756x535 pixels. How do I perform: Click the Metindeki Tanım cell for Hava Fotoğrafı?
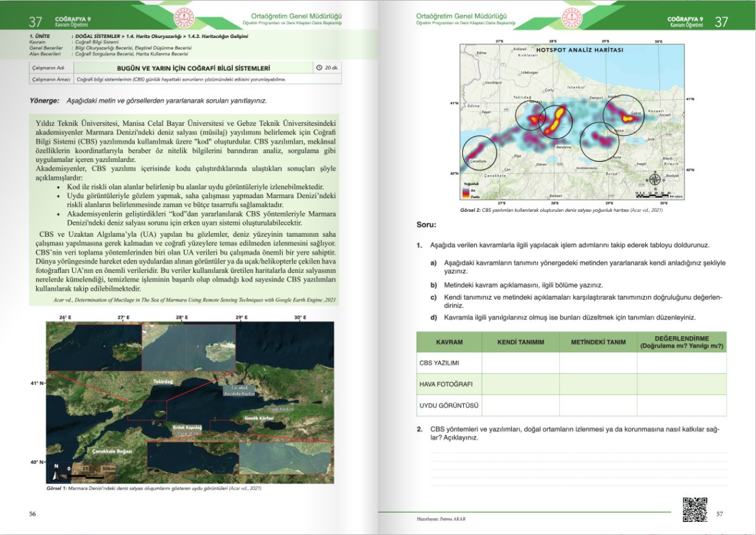pyautogui.click(x=598, y=384)
